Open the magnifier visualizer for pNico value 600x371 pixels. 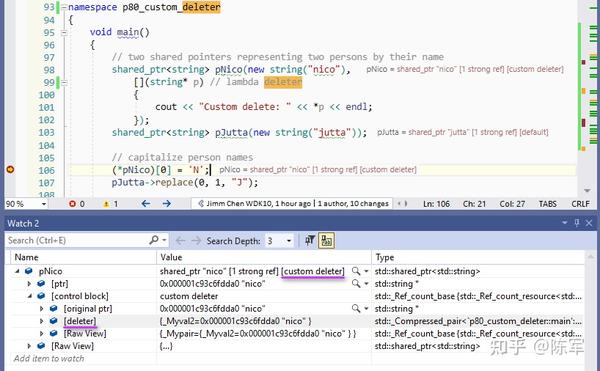coord(356,271)
